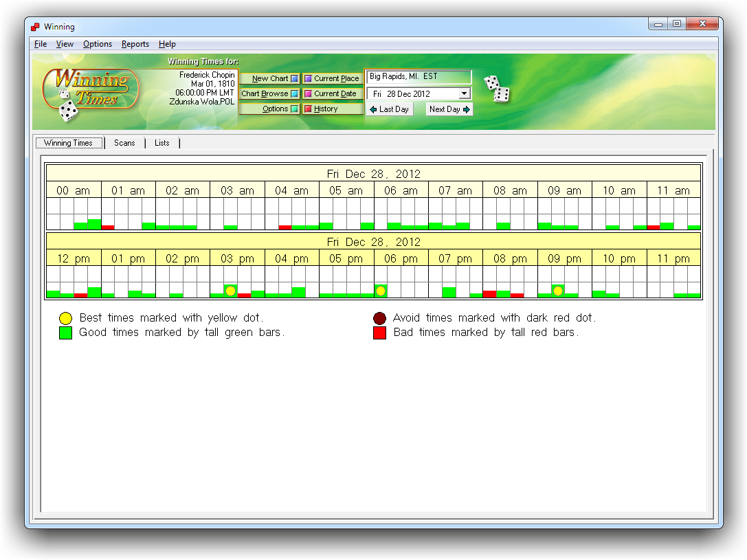Advance to Next Day
Image resolution: width=747 pixels, height=560 pixels.
click(x=449, y=109)
